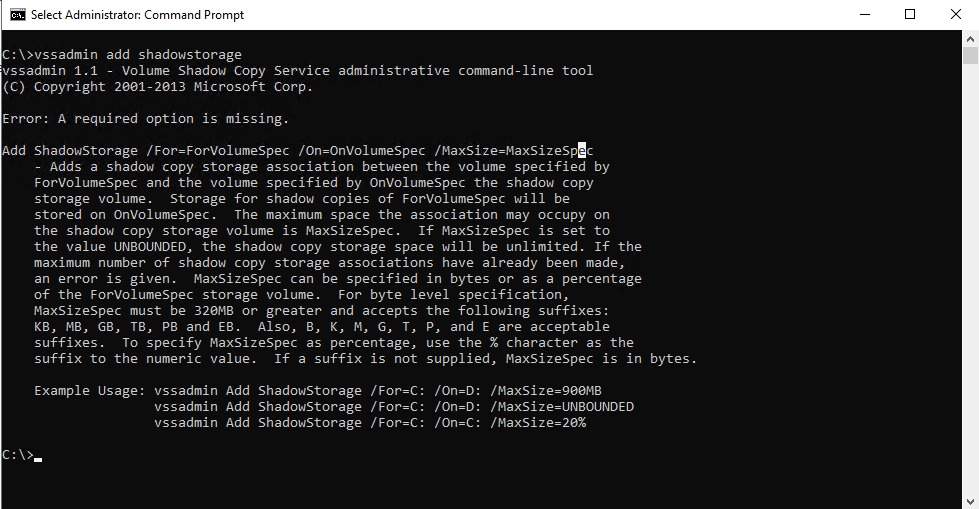Click the blinking cursor at the last prompt
This screenshot has height=509, width=979.
point(38,457)
